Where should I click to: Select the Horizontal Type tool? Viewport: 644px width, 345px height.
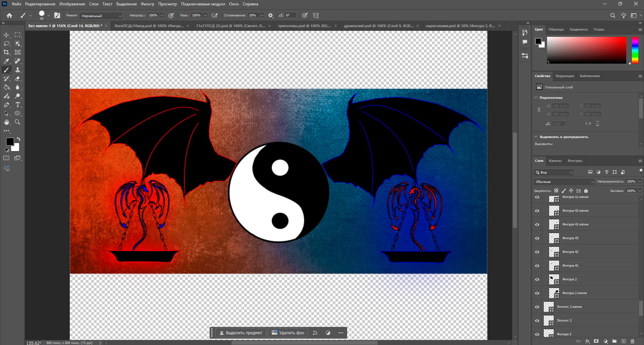tap(18, 105)
